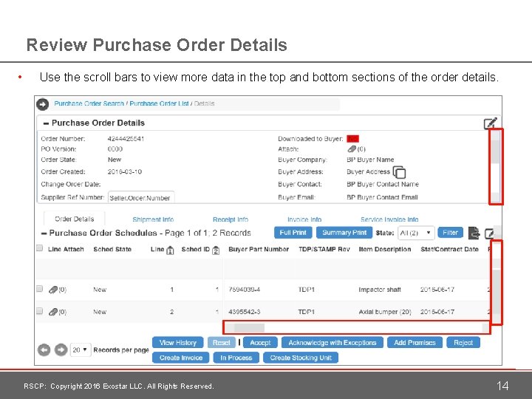
Task: Click the Filter button
Action: 450,233
